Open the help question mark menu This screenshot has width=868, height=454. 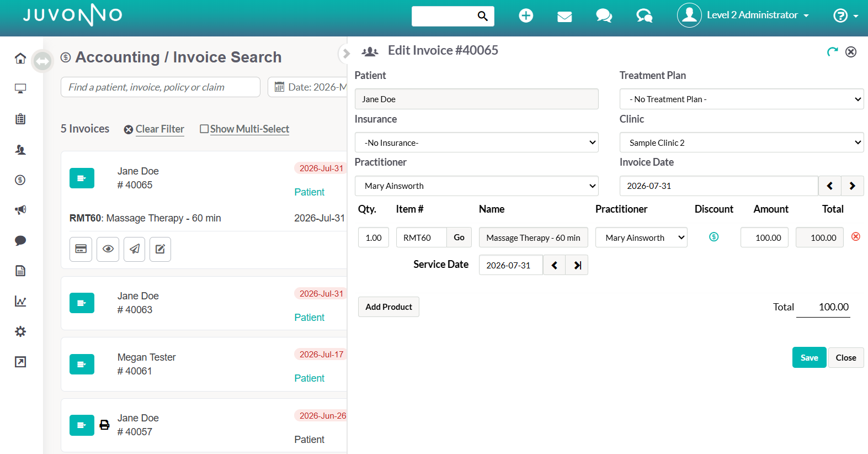(845, 15)
